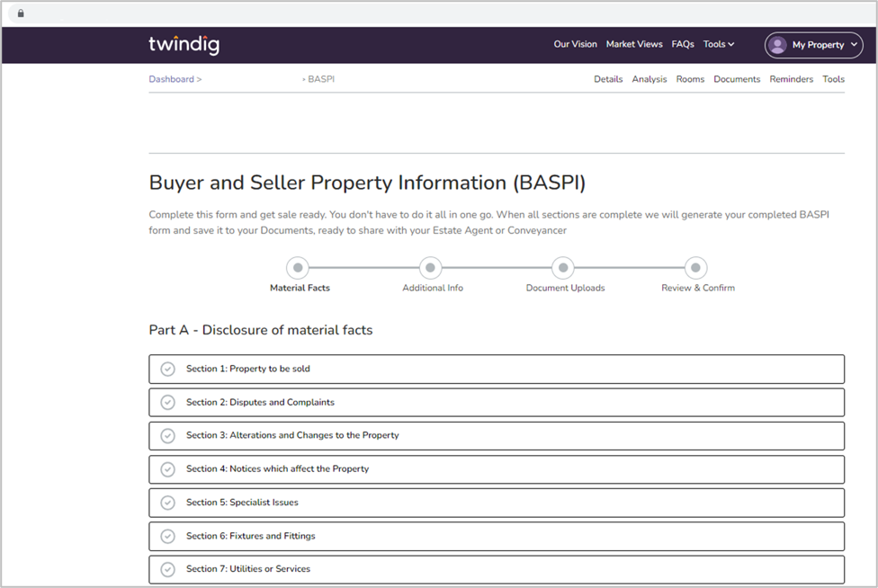The image size is (878, 588).
Task: Click Section 7 checkmark circle icon
Action: [167, 569]
